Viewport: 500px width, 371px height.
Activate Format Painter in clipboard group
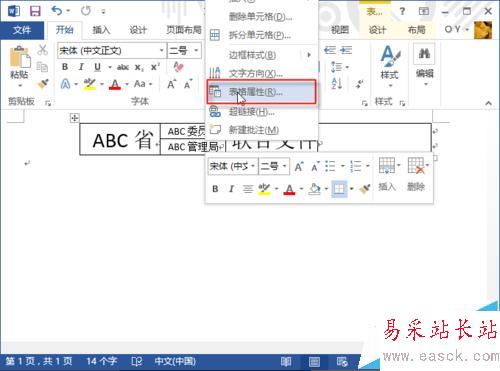click(43, 84)
